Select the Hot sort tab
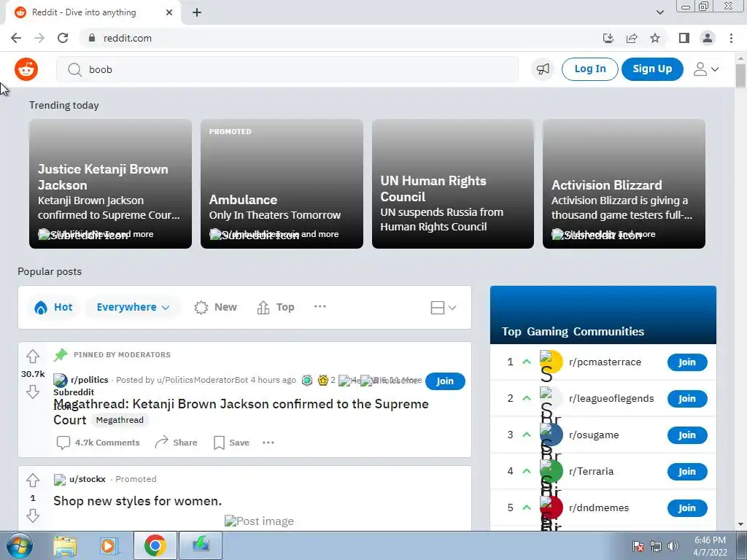Viewport: 747px width, 560px height. point(53,307)
